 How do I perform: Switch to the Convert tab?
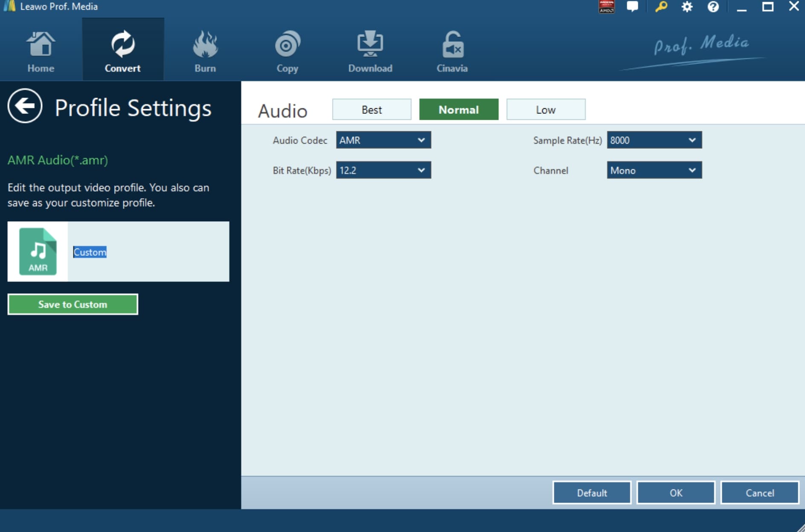(123, 51)
